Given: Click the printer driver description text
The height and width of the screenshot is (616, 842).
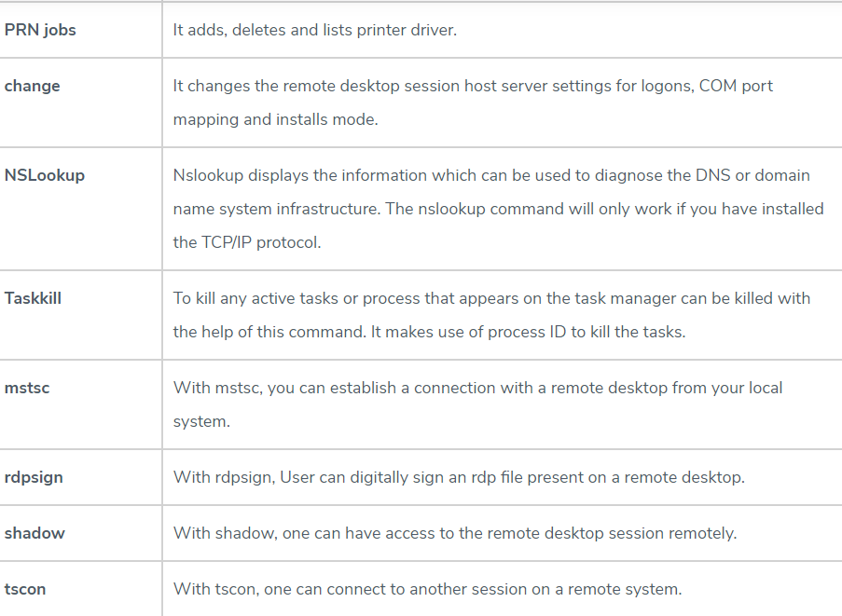Looking at the screenshot, I should coord(314,30).
